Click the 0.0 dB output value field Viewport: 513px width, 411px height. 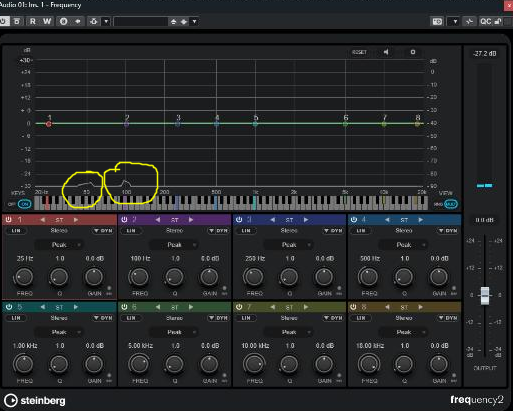(484, 220)
